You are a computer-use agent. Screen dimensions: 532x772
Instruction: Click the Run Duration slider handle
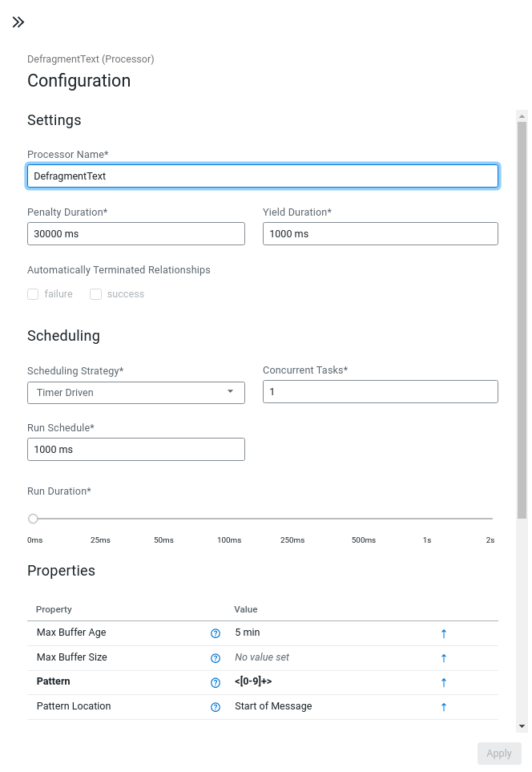(33, 519)
